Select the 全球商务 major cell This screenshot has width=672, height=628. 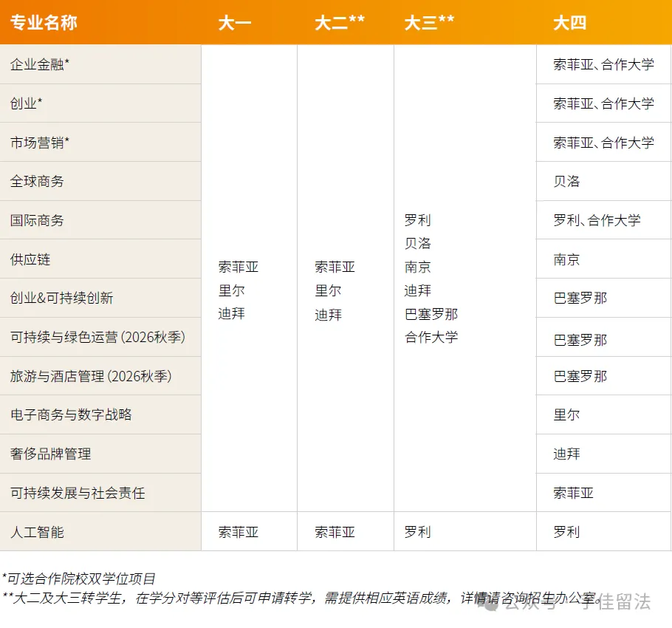[x=100, y=181]
